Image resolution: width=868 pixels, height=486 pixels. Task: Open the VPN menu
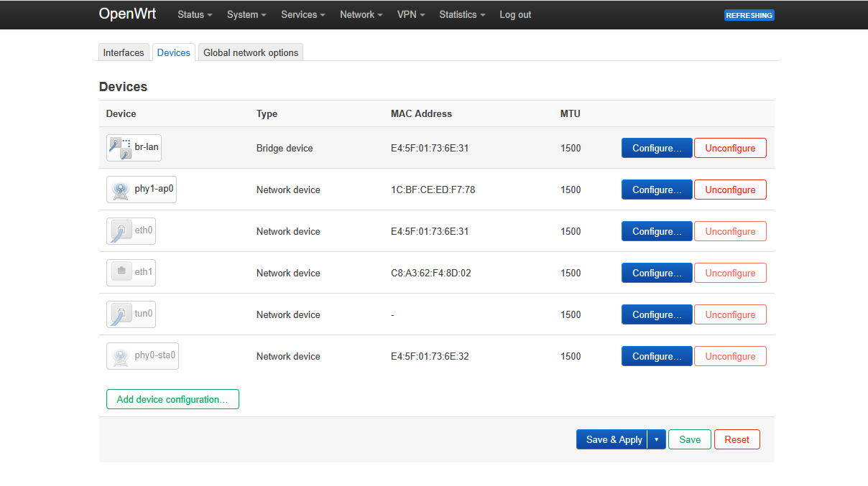(411, 14)
